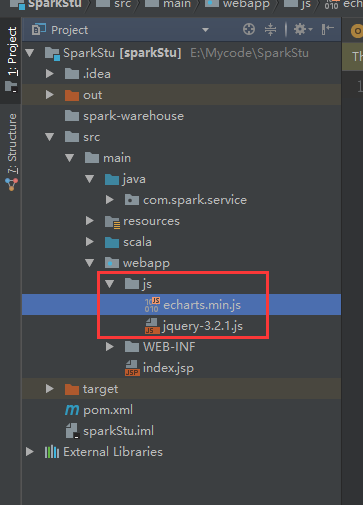This screenshot has width=363, height=505.
Task: Click the project path E:\Mycode\SparkStu text
Action: coord(249,53)
